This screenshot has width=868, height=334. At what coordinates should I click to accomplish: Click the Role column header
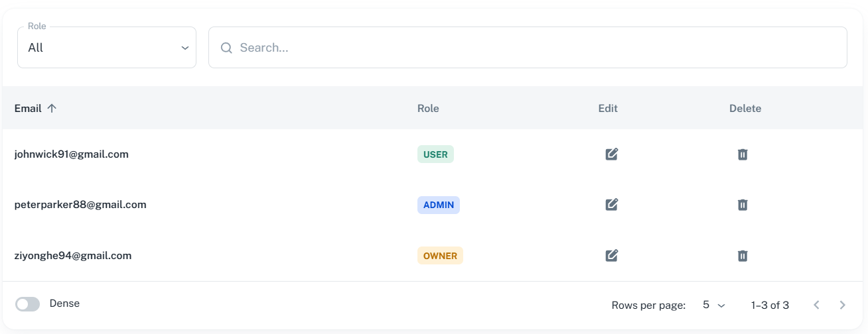tap(428, 108)
